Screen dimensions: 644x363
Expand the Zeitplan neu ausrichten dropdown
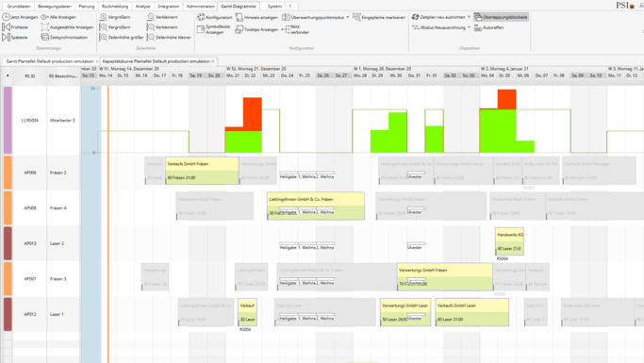click(469, 17)
